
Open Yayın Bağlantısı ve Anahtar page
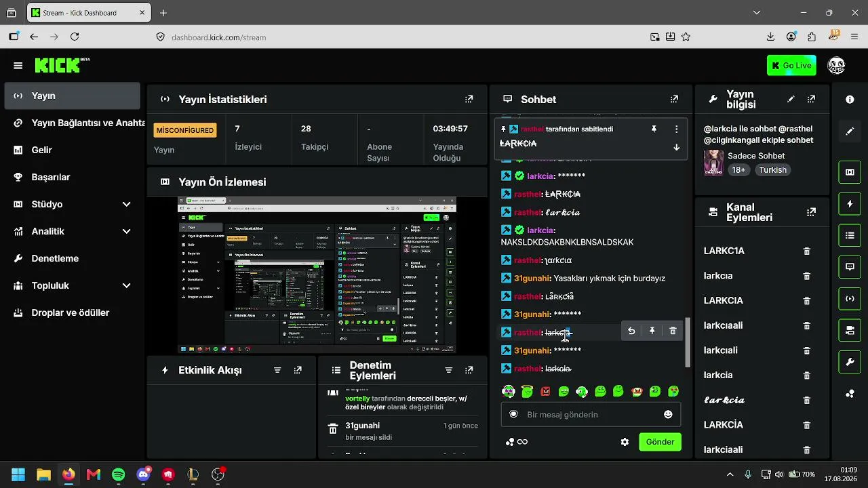click(x=72, y=123)
